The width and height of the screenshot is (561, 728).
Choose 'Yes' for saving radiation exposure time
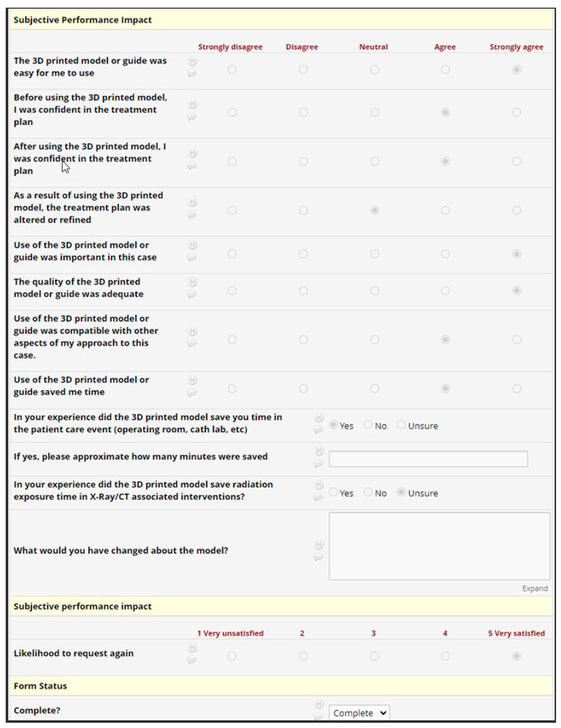(333, 492)
